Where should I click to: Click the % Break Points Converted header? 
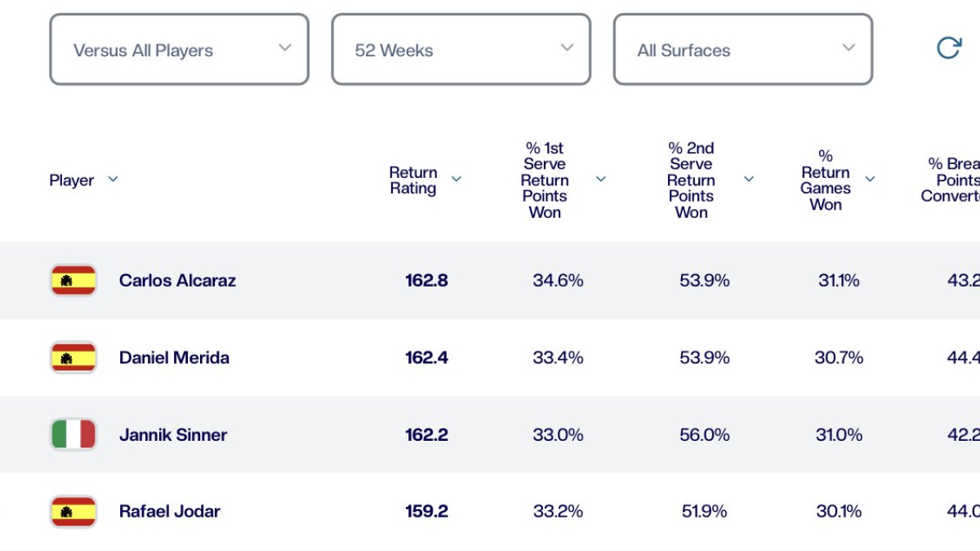pos(952,180)
